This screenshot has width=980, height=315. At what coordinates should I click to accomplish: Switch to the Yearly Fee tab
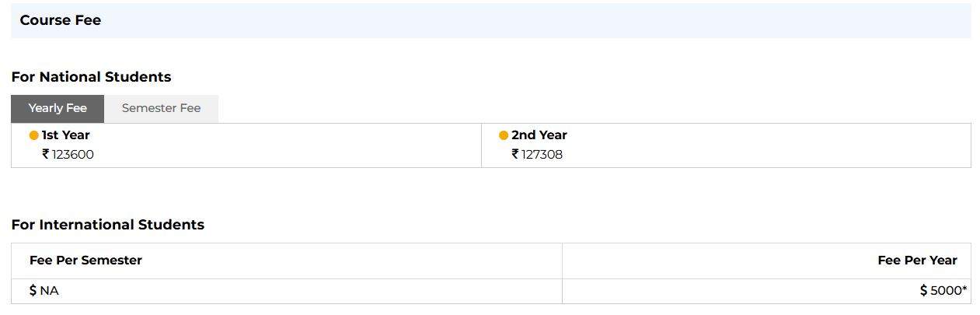pos(58,108)
